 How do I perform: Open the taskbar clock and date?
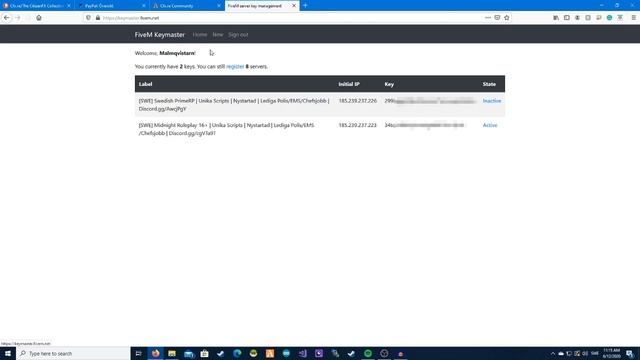[611, 353]
